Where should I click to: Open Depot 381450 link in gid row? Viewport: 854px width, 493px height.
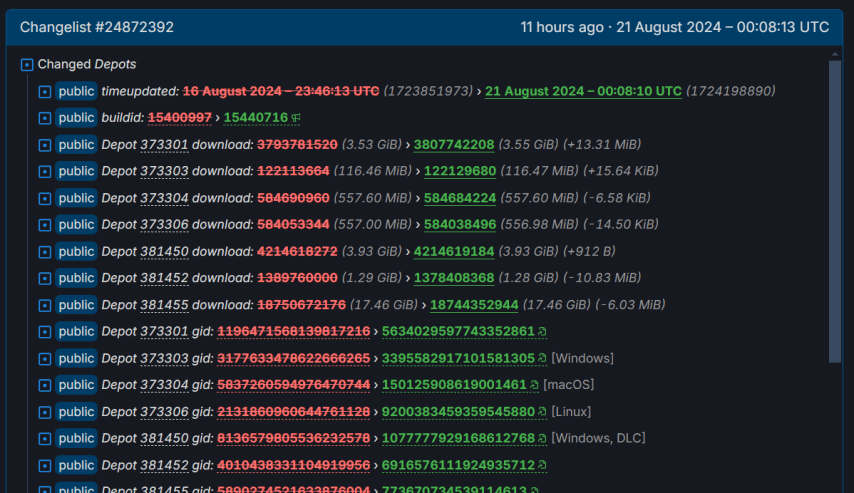click(x=164, y=438)
